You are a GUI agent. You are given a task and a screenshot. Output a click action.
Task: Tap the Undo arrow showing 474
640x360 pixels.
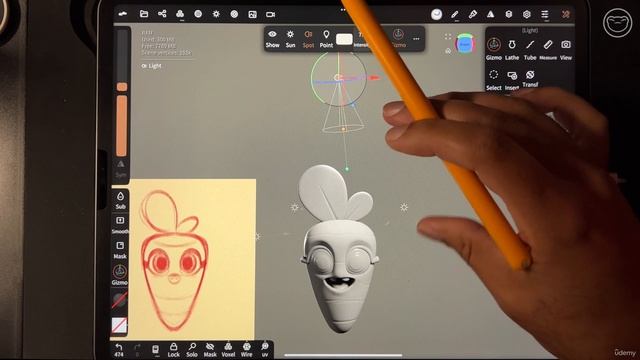click(119, 350)
